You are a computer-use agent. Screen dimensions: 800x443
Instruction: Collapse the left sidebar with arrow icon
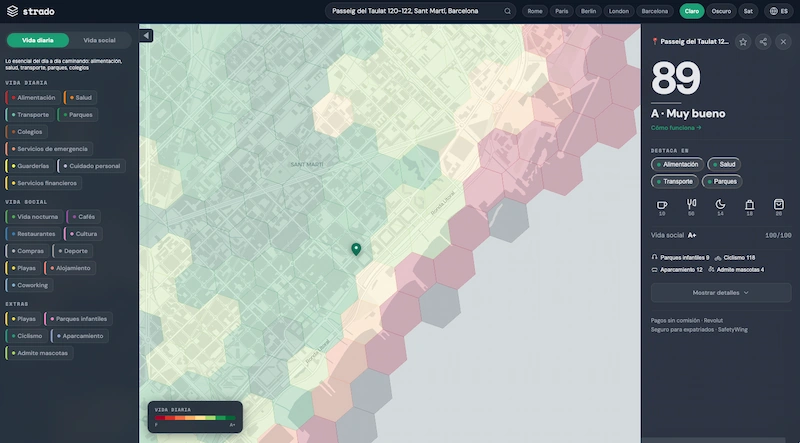click(146, 35)
